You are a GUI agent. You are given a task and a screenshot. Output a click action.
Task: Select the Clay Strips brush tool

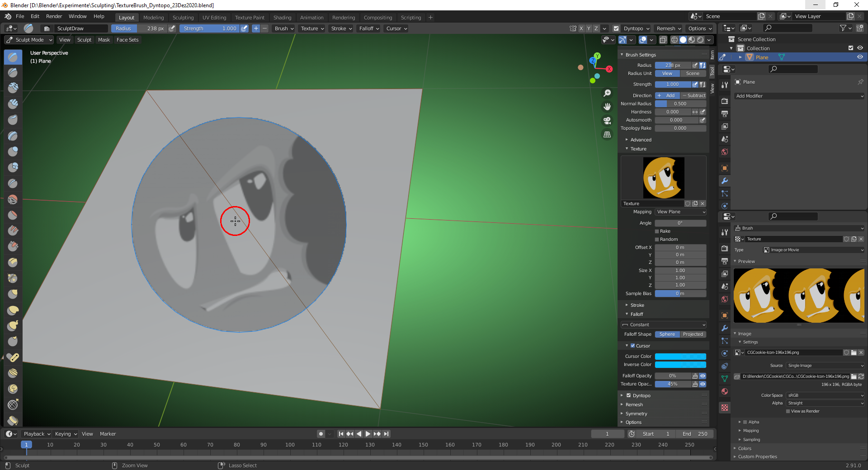tap(13, 103)
